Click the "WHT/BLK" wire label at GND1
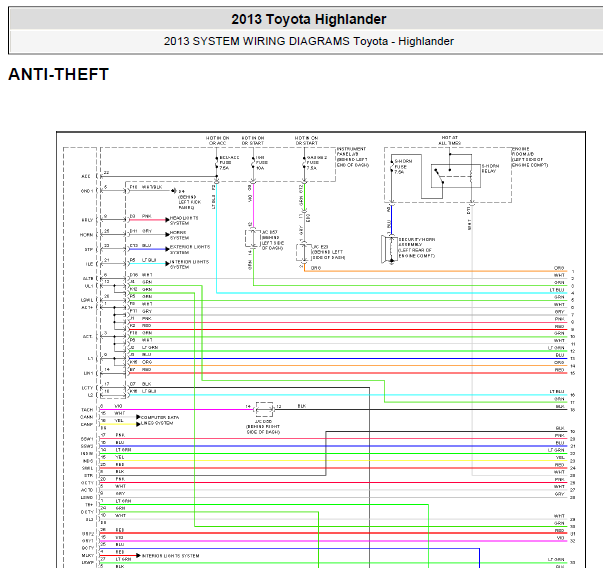 pyautogui.click(x=152, y=187)
